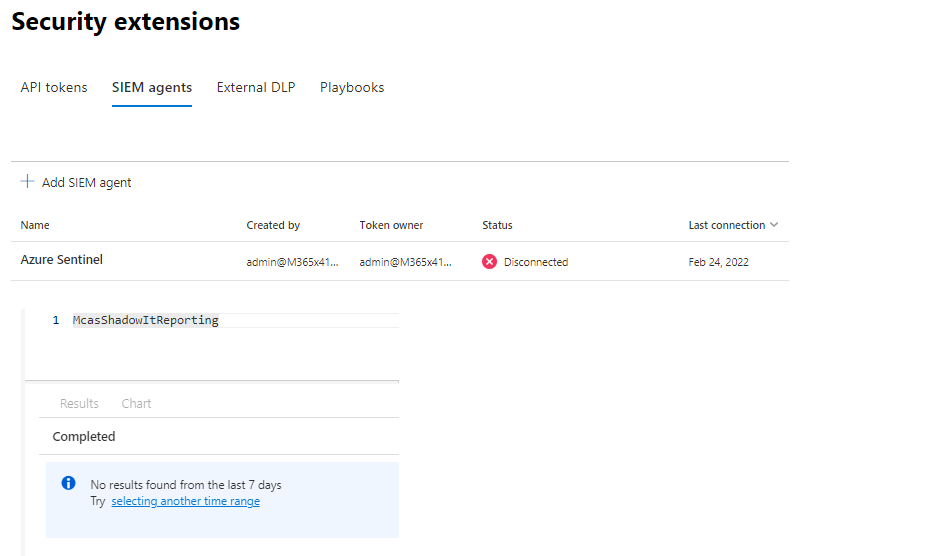Switch to the External DLP tab
Viewport: 946px width, 556px height.
click(256, 87)
